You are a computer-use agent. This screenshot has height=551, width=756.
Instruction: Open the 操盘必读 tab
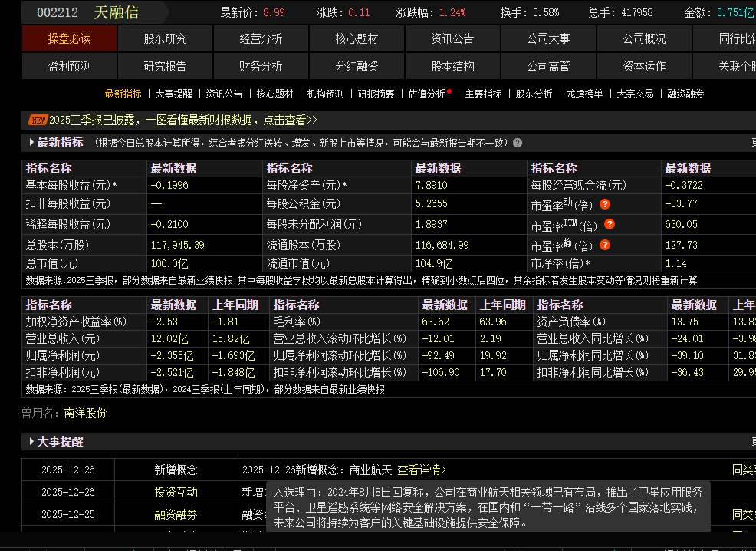[x=70, y=38]
